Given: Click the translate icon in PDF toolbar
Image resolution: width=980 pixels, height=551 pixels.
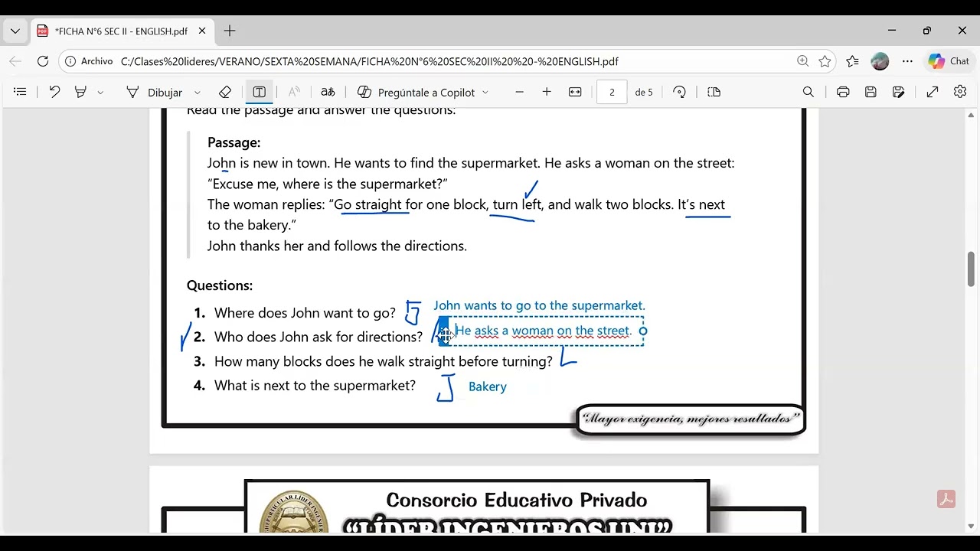Looking at the screenshot, I should pyautogui.click(x=328, y=92).
